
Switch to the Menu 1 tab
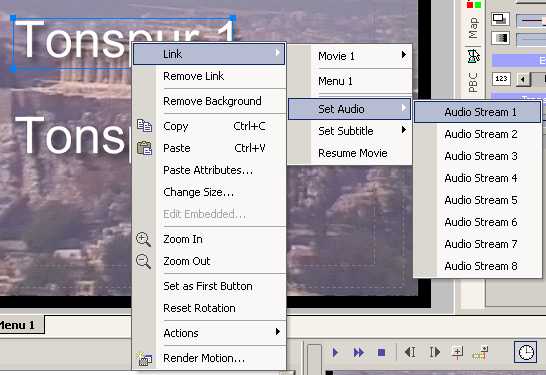(x=18, y=325)
